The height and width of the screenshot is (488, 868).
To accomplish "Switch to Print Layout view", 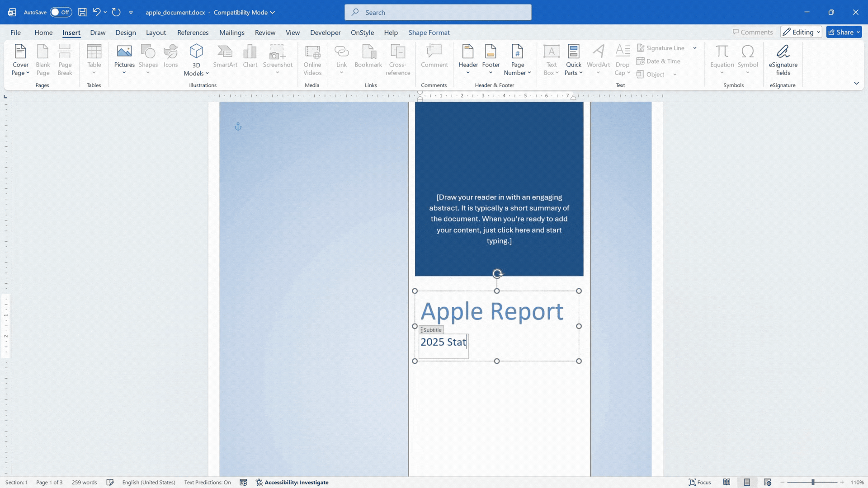I will tap(747, 482).
